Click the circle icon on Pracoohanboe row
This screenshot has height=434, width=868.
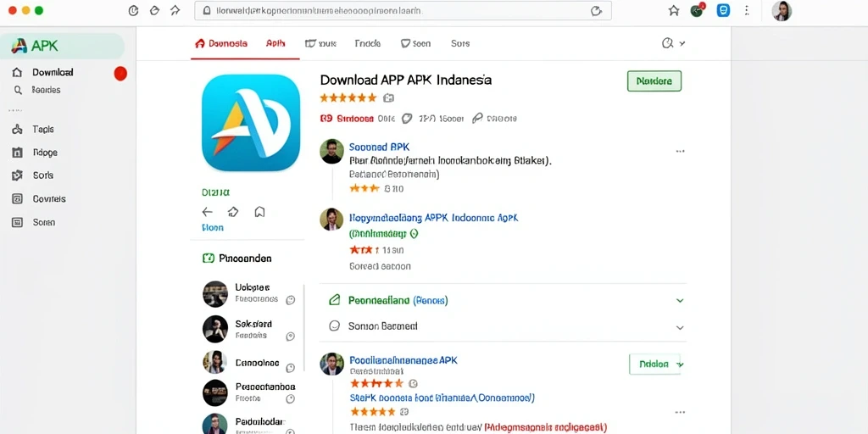[x=290, y=399]
